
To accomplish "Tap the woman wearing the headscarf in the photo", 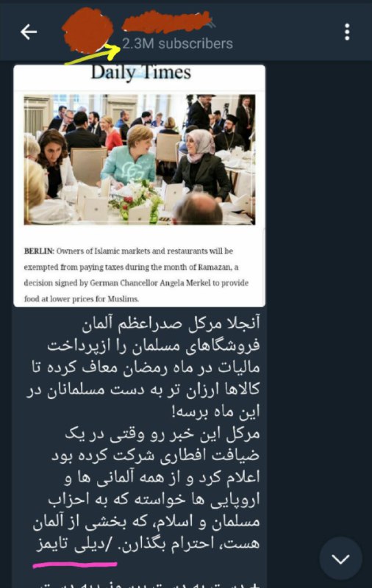I will pos(201,163).
